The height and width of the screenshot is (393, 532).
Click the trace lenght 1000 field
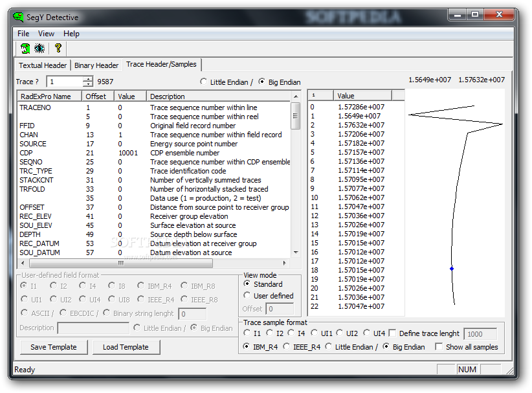tap(480, 334)
